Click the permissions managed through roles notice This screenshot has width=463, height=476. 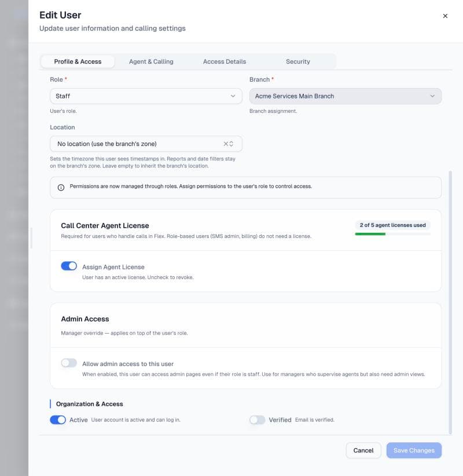(245, 188)
